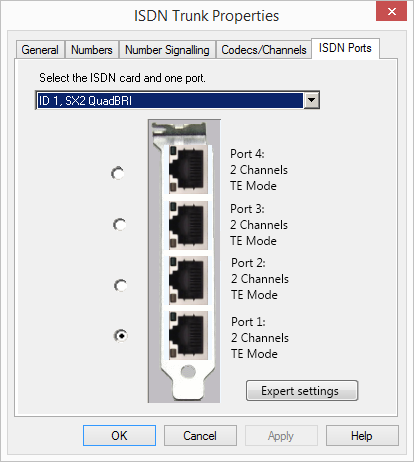Viewport: 414px width, 462px height.
Task: Select the Port 4 radio button
Action: pos(118,173)
